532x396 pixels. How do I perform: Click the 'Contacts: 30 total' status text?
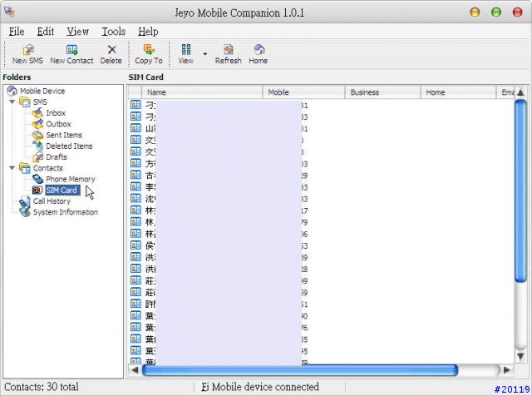point(42,387)
